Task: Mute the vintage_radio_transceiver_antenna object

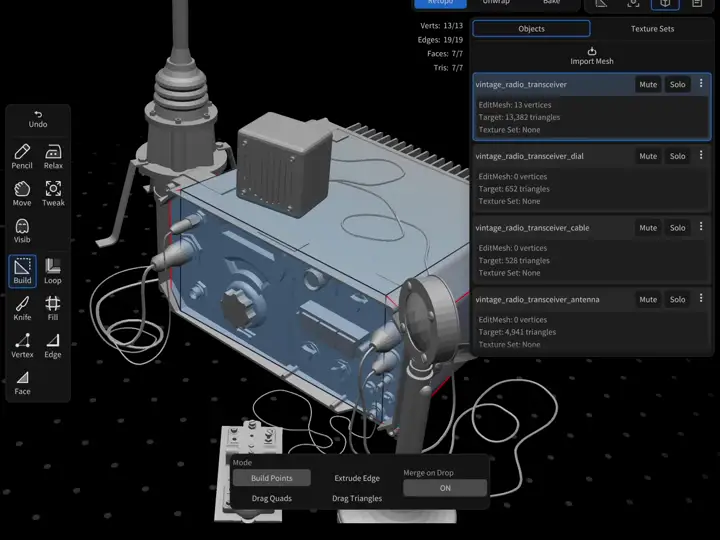Action: 648,299
